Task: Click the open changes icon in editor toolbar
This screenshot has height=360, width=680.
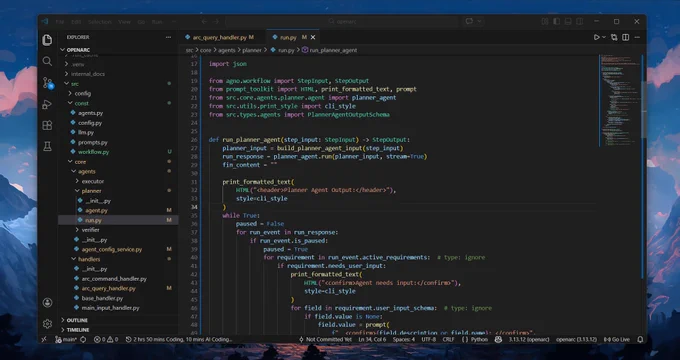Action: (x=614, y=37)
